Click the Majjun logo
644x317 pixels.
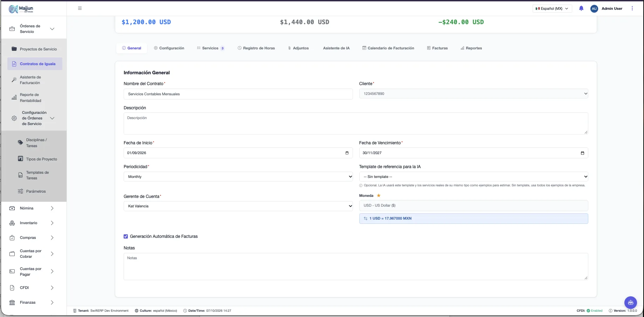click(21, 9)
